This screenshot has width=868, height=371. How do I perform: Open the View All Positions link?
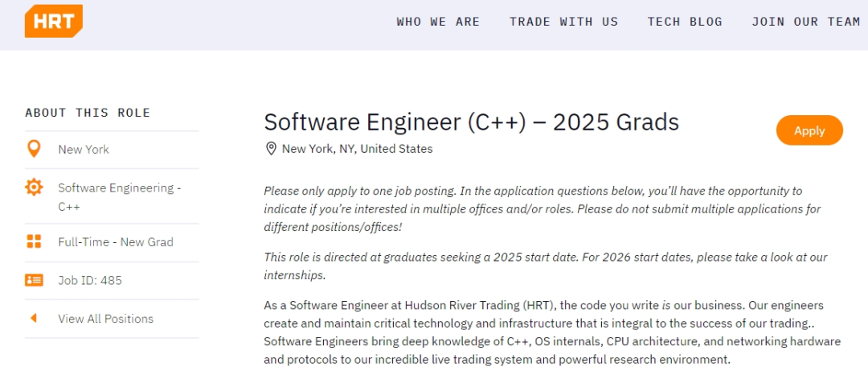click(x=106, y=319)
